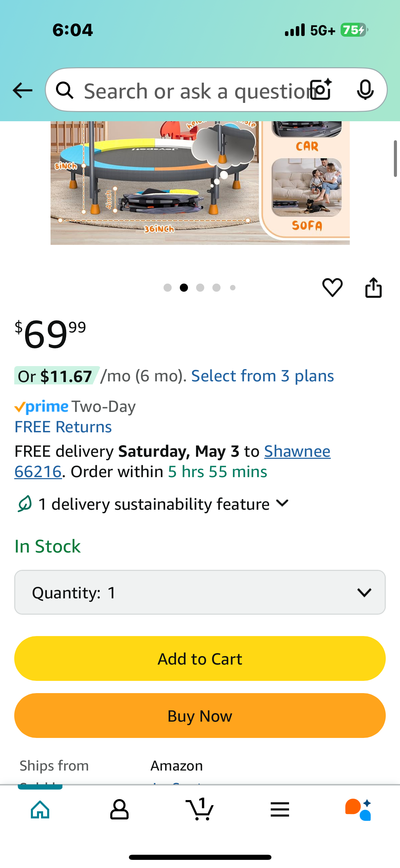Open the Home tab icon
Viewport: 400px width, 868px height.
click(40, 810)
